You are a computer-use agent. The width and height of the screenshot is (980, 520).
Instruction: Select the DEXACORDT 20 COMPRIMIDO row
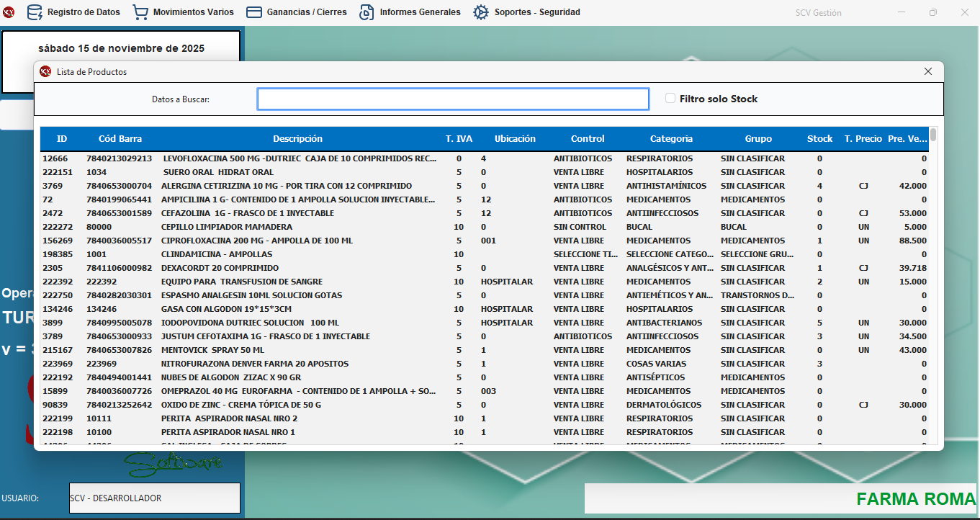click(x=484, y=268)
